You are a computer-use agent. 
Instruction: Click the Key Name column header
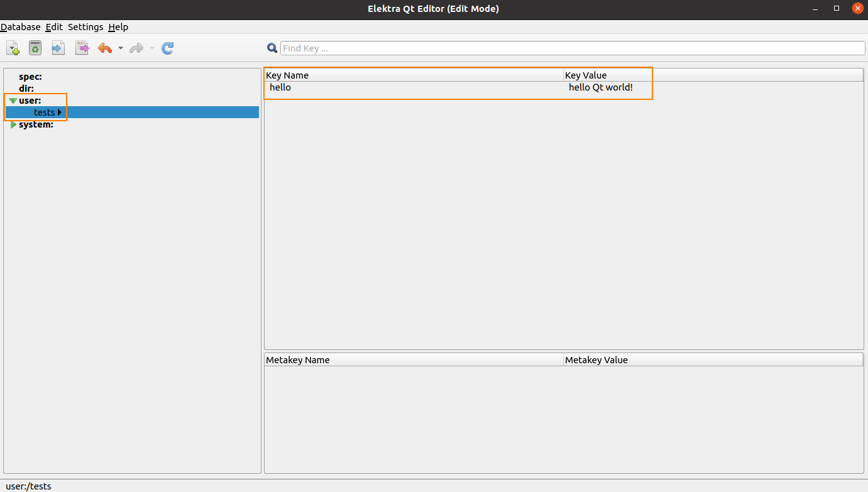tap(414, 75)
